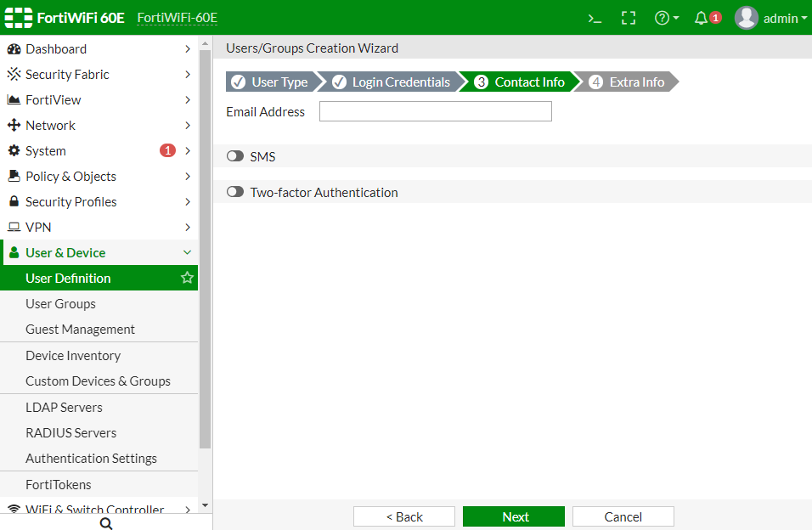
Task: Click the WiFi & Switch Controller icon
Action: coord(14,509)
